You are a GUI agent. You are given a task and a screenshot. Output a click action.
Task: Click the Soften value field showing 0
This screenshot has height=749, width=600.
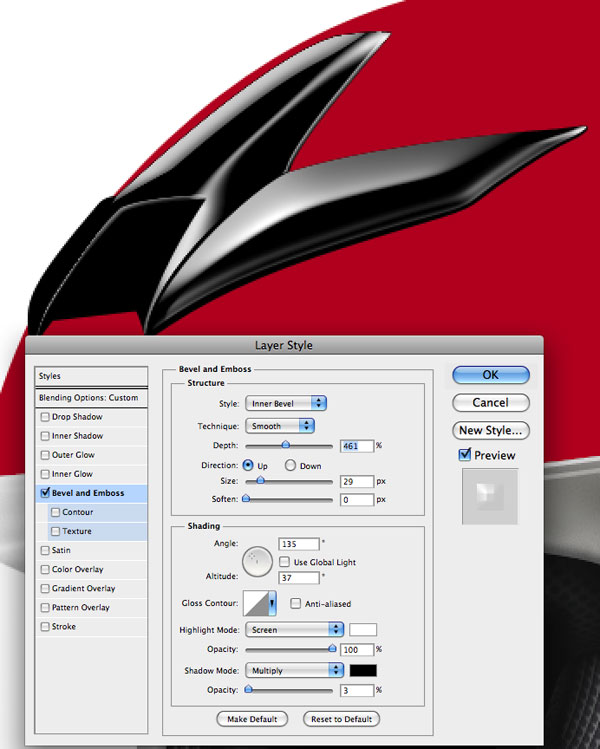pyautogui.click(x=357, y=500)
